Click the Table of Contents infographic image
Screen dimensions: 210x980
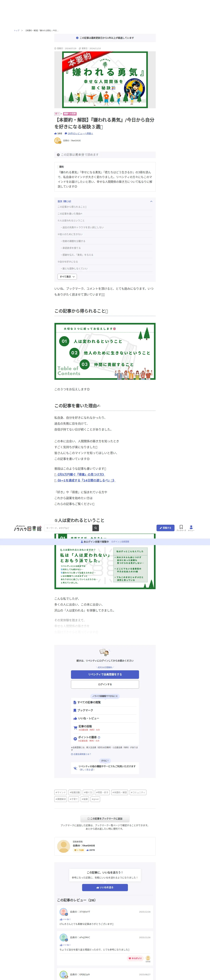click(105, 351)
